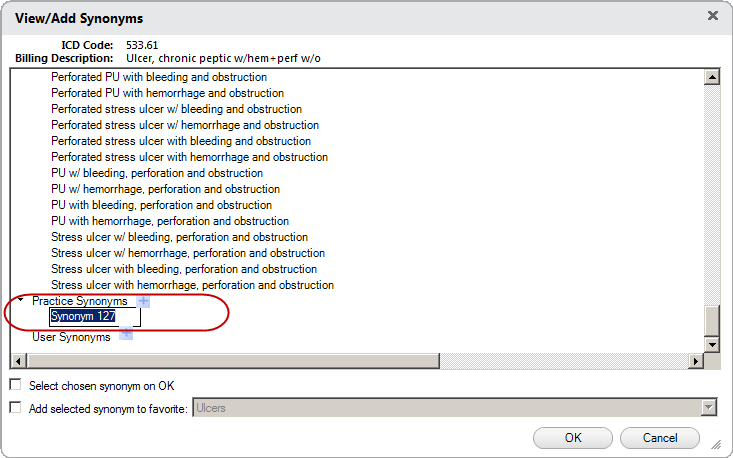This screenshot has width=733, height=458.
Task: Enable Select chosen synonym on OK checkbox
Action: [x=16, y=385]
